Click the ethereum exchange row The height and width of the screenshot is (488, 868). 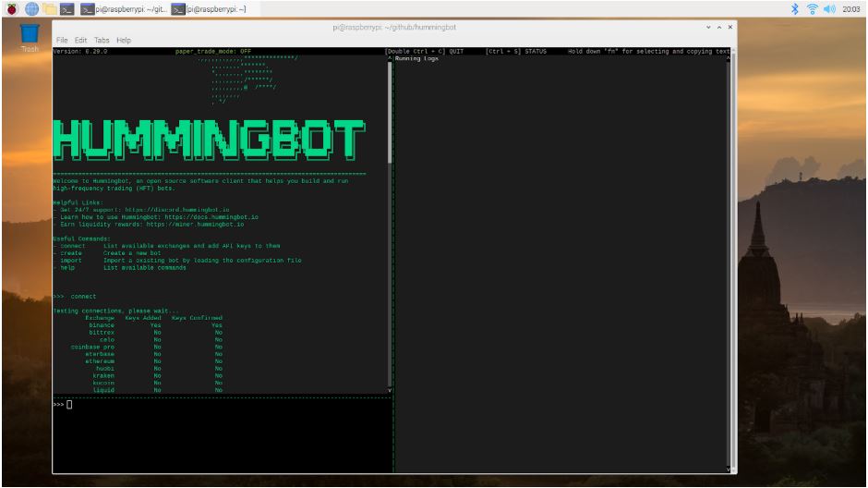tap(154, 361)
